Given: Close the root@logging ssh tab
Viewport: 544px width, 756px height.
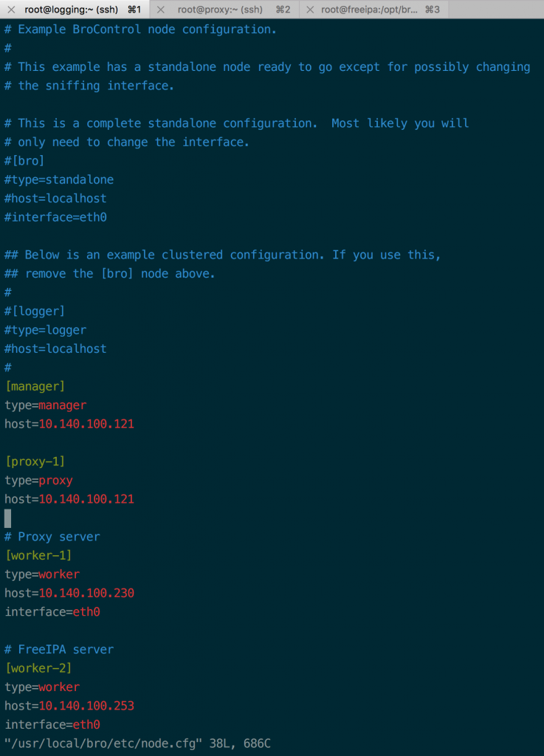Looking at the screenshot, I should [x=11, y=10].
